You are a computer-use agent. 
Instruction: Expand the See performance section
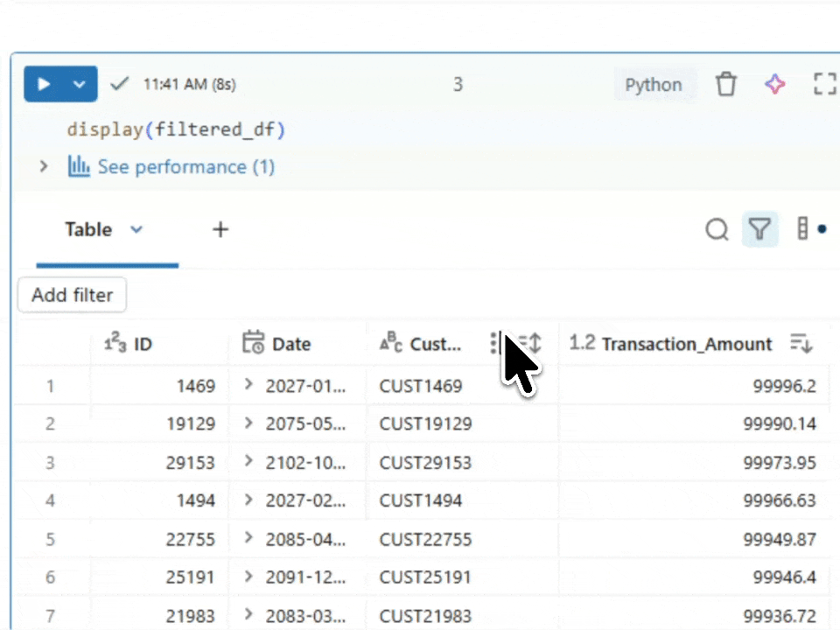point(43,166)
